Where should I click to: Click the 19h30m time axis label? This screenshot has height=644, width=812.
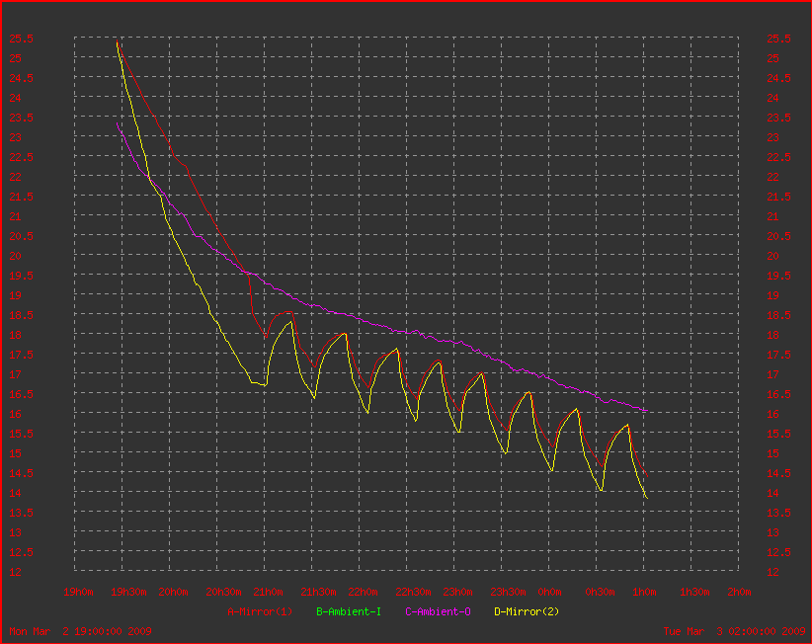[128, 592]
